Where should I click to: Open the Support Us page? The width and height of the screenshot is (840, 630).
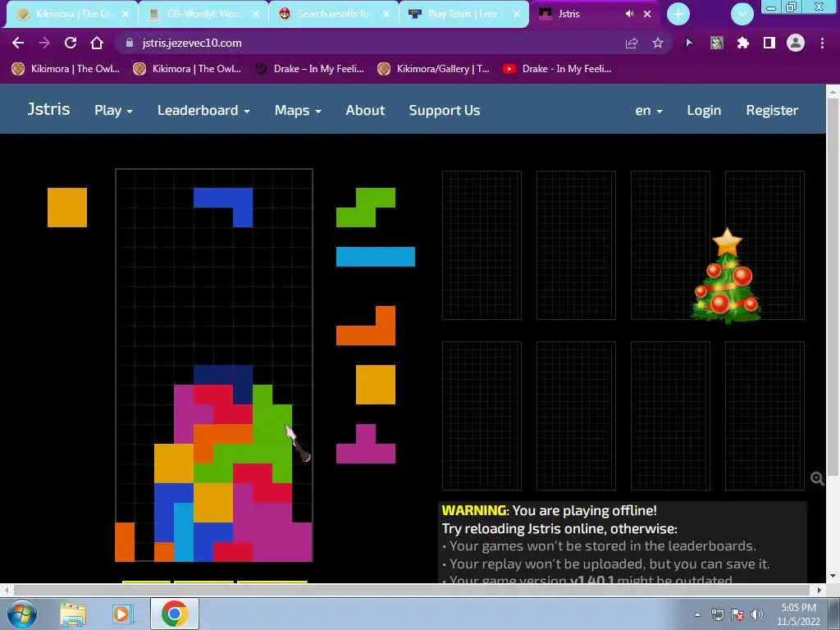(445, 111)
